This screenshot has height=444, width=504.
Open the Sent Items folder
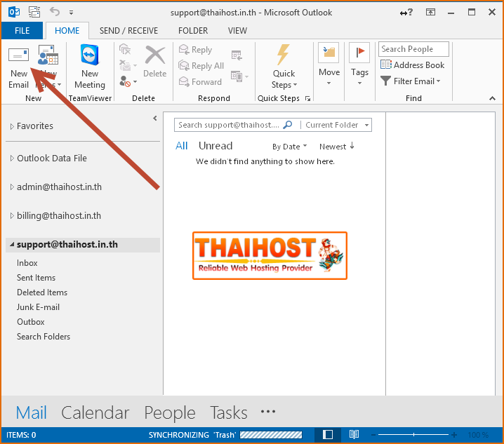pyautogui.click(x=36, y=278)
